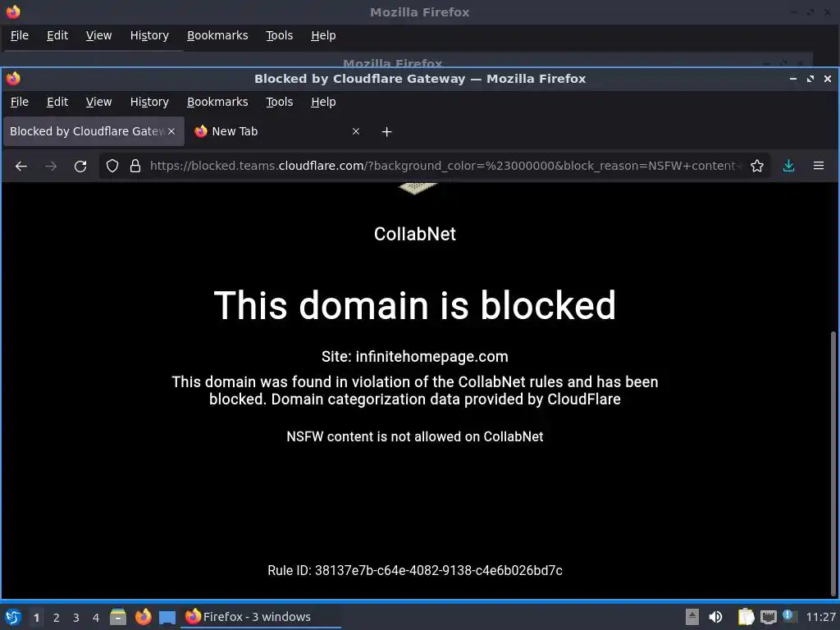The width and height of the screenshot is (840, 630).
Task: Click the 11:27 clock in taskbar
Action: click(820, 617)
